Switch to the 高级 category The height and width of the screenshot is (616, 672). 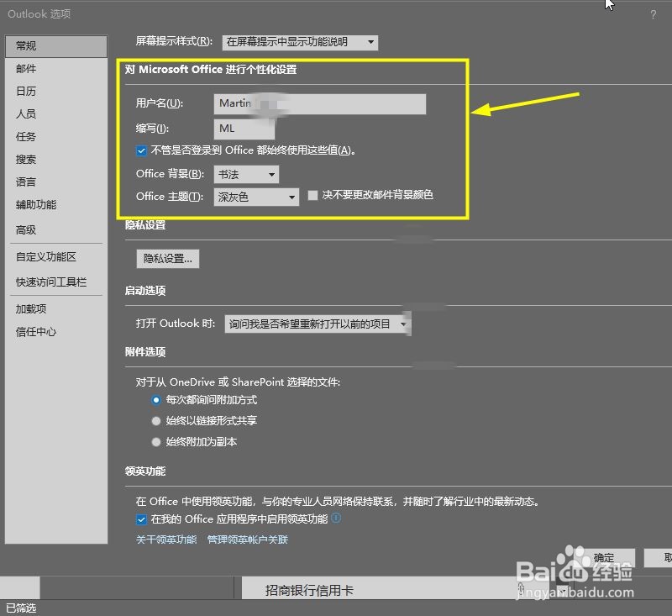pos(56,230)
